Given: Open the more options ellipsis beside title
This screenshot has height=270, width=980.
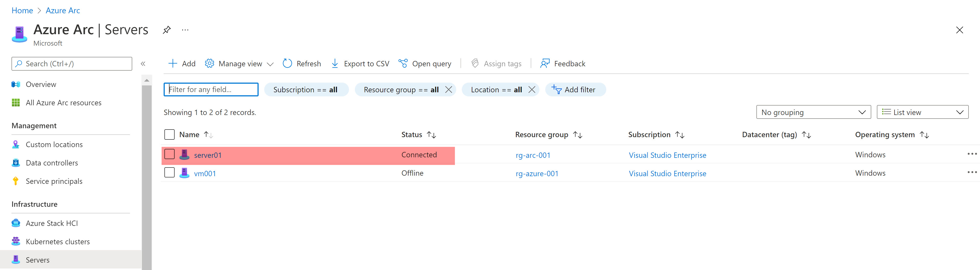Looking at the screenshot, I should [x=185, y=30].
